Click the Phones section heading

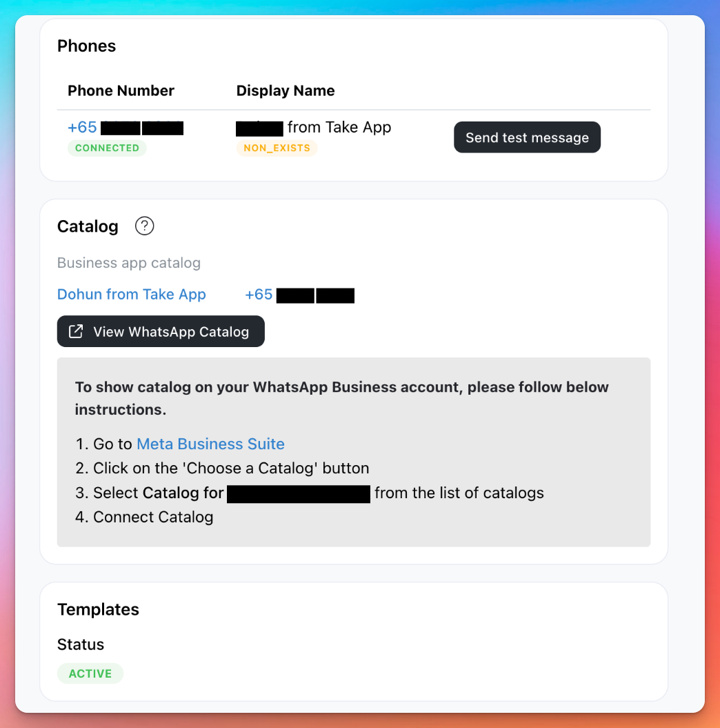click(x=87, y=46)
